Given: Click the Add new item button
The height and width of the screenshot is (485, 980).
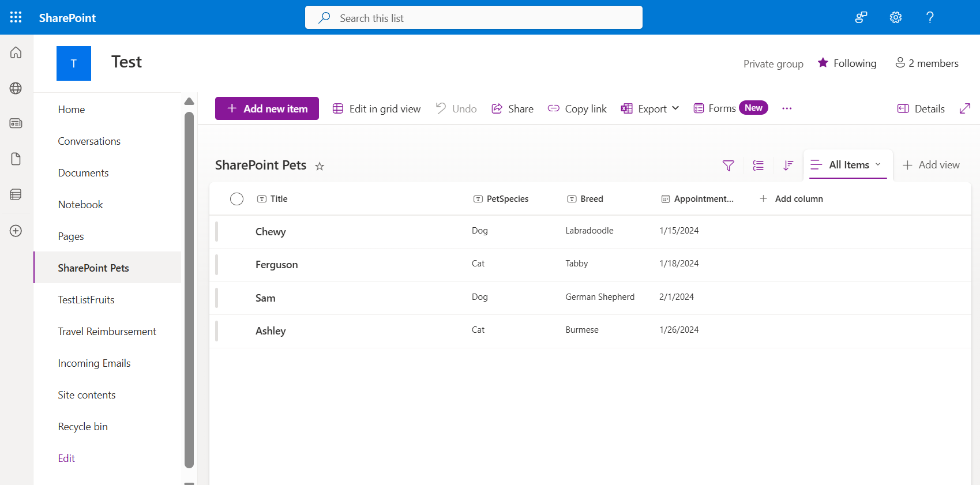Looking at the screenshot, I should click(267, 108).
